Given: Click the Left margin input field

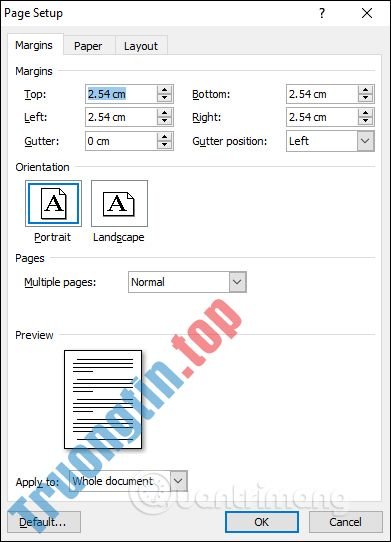Looking at the screenshot, I should click(x=121, y=117).
